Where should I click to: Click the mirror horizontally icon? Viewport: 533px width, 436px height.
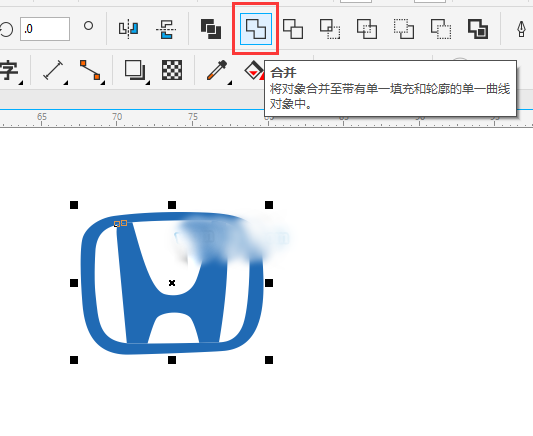point(128,29)
